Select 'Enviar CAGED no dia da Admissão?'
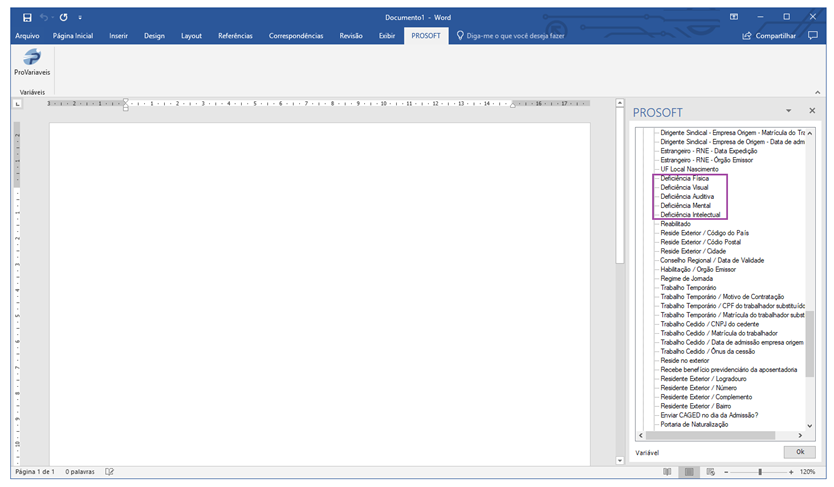This screenshot has width=834, height=487. (709, 415)
